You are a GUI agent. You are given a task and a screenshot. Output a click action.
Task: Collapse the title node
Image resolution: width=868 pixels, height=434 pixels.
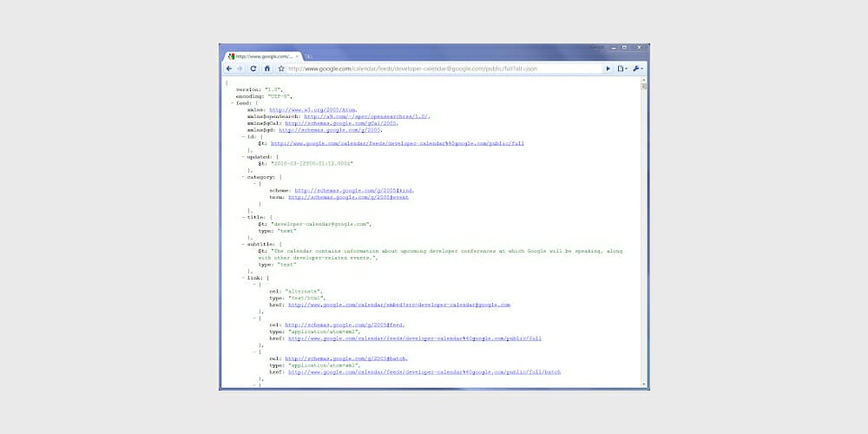[243, 218]
